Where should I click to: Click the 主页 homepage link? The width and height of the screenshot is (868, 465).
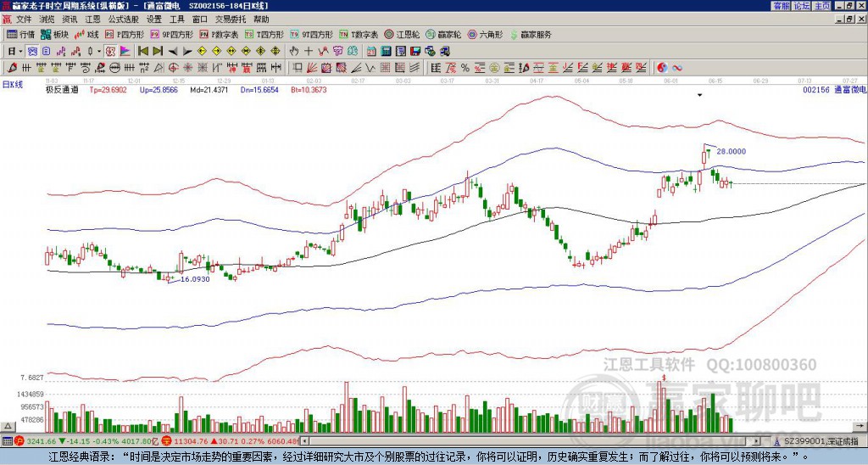click(822, 6)
